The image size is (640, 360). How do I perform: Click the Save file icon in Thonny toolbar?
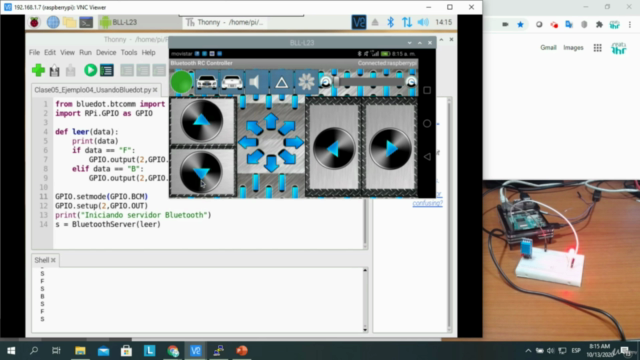71,70
